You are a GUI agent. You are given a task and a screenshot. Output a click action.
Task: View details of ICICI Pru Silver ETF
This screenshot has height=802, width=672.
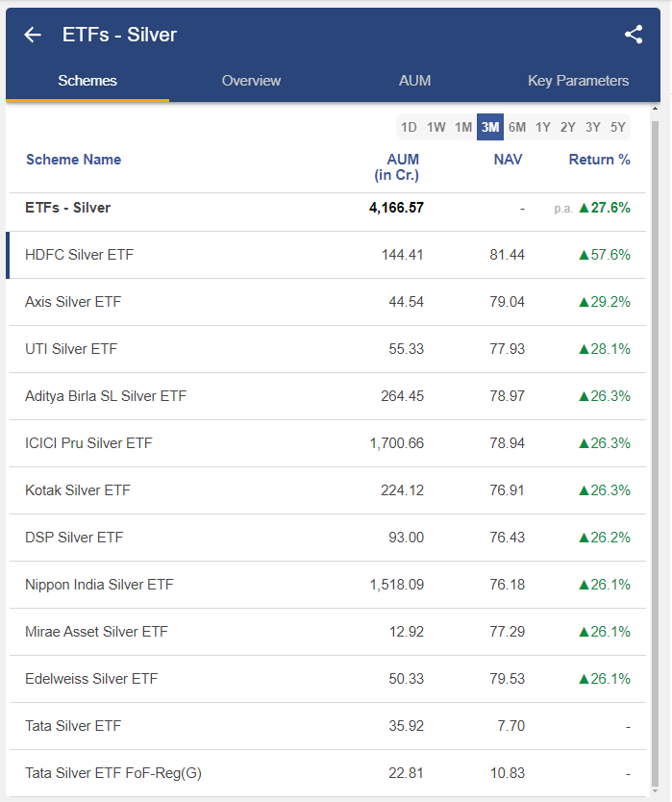(x=92, y=443)
